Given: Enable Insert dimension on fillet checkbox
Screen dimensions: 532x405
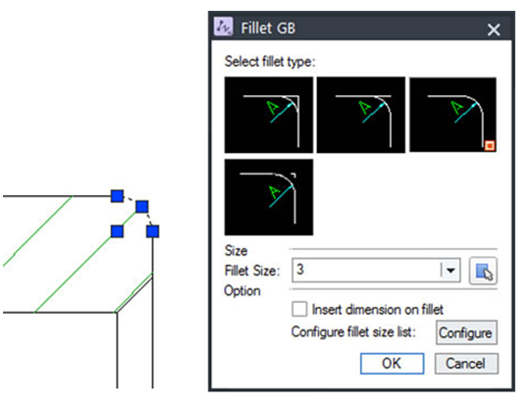Looking at the screenshot, I should click(299, 310).
